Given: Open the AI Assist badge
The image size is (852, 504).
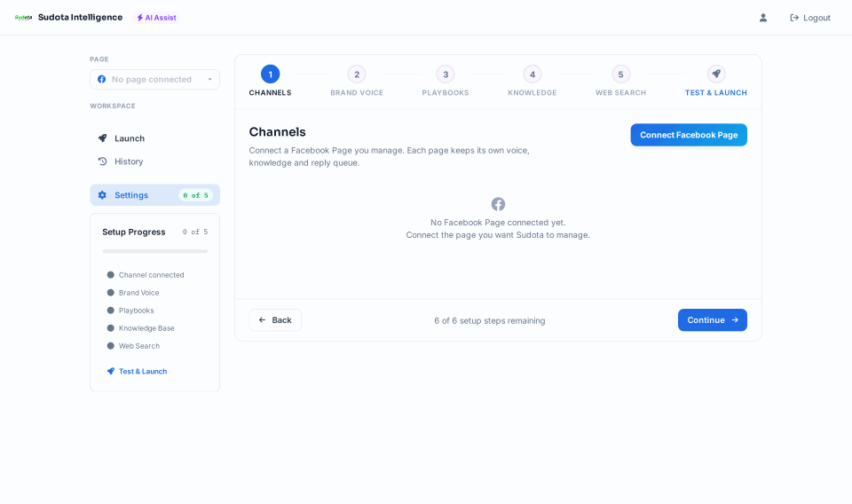Looking at the screenshot, I should [x=156, y=18].
